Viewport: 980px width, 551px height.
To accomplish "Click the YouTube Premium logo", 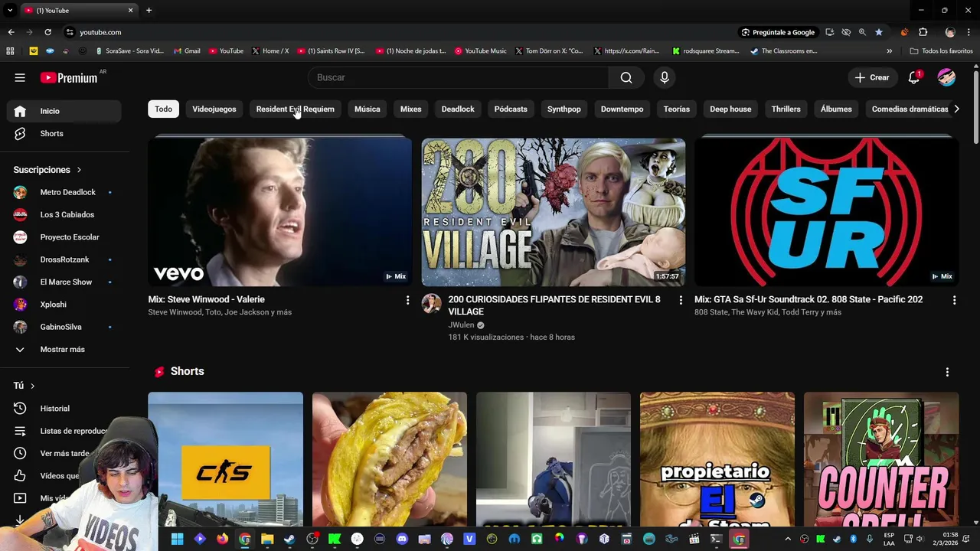I will pos(69,77).
